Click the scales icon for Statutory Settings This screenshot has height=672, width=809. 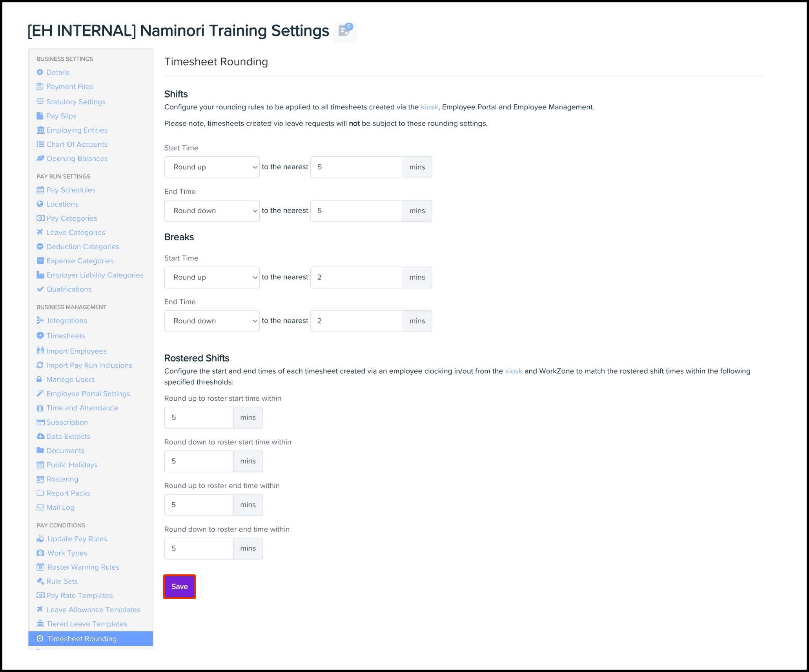coord(40,102)
